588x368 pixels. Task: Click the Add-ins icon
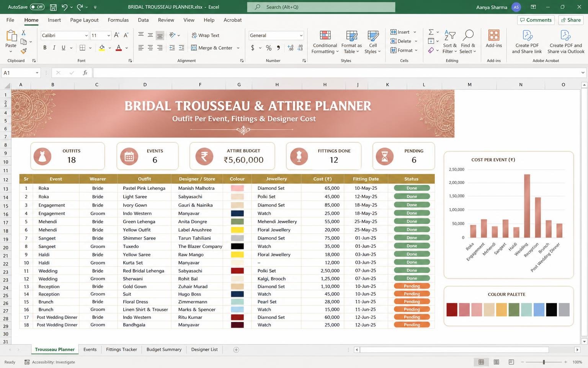[x=494, y=39]
